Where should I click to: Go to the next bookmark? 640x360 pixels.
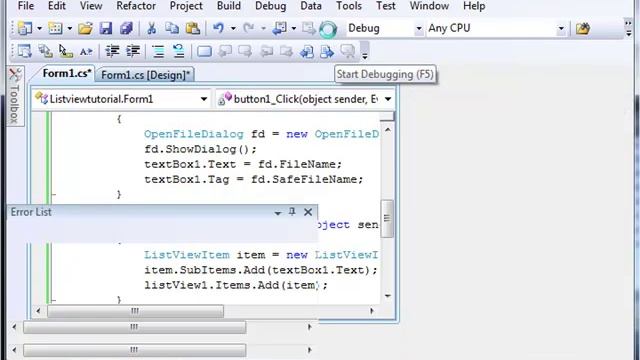click(245, 51)
